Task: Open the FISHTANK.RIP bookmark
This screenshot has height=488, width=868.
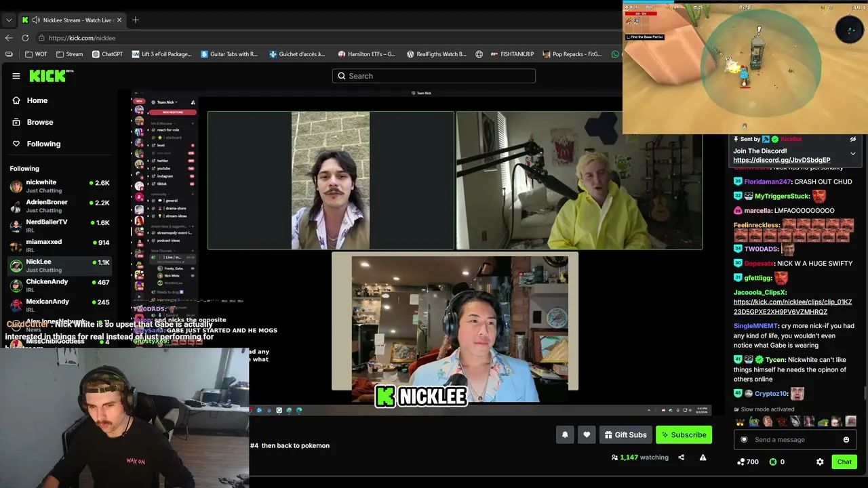Action: tap(512, 54)
